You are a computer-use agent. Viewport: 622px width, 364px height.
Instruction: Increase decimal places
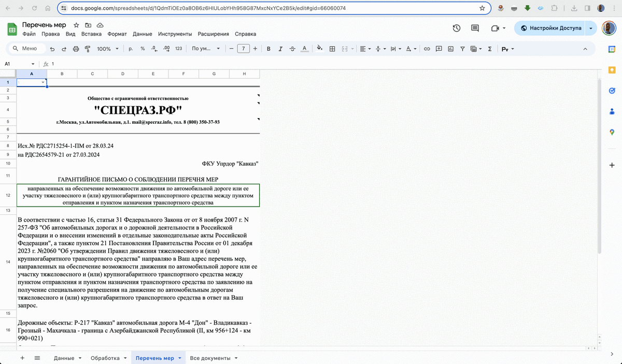tap(166, 49)
